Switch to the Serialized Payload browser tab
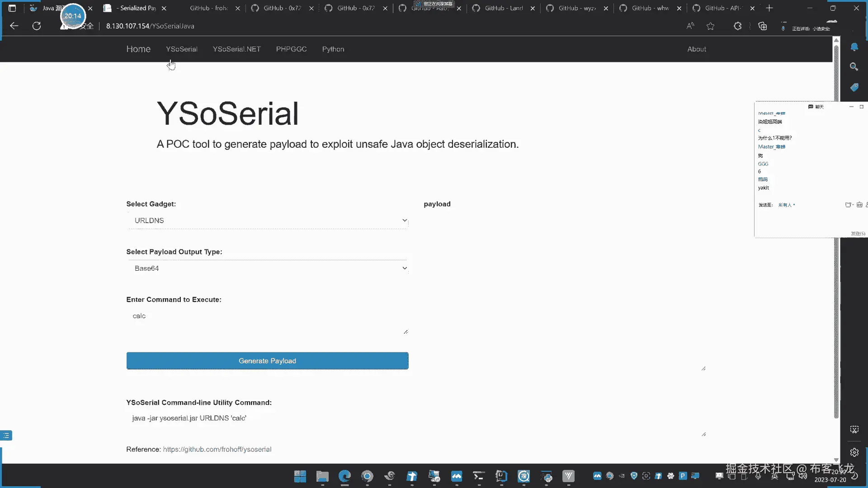The image size is (868, 488). [x=136, y=8]
